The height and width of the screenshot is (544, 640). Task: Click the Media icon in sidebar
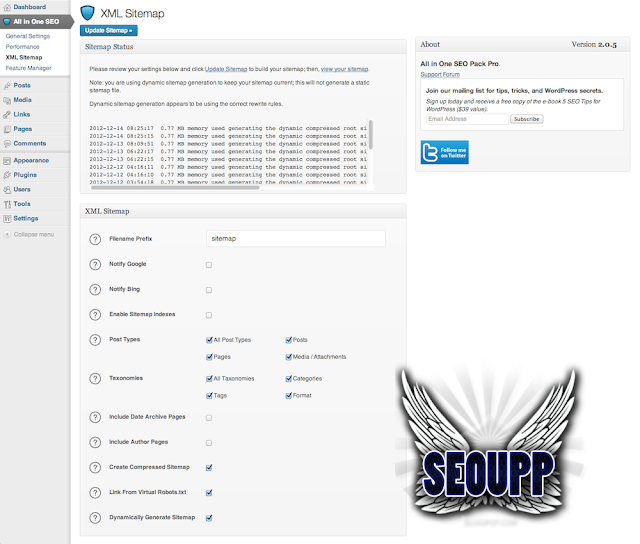tap(7, 100)
